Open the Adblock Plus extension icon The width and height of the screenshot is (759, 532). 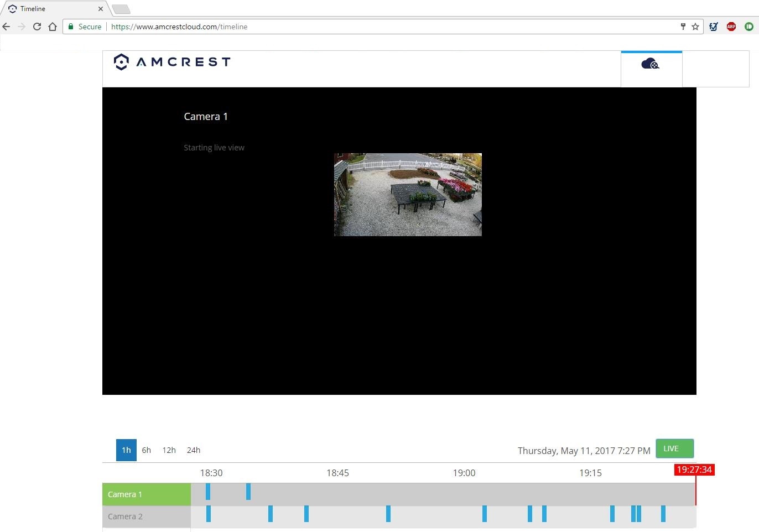(x=731, y=27)
